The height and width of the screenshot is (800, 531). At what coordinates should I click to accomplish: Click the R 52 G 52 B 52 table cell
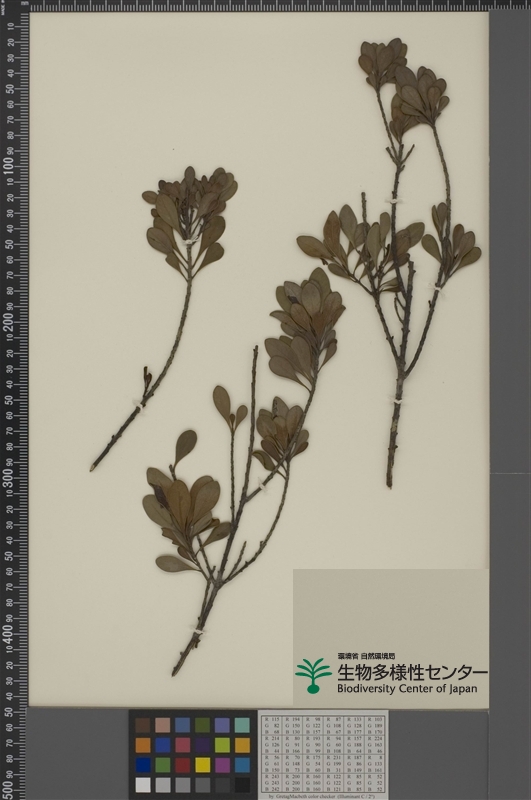(375, 783)
